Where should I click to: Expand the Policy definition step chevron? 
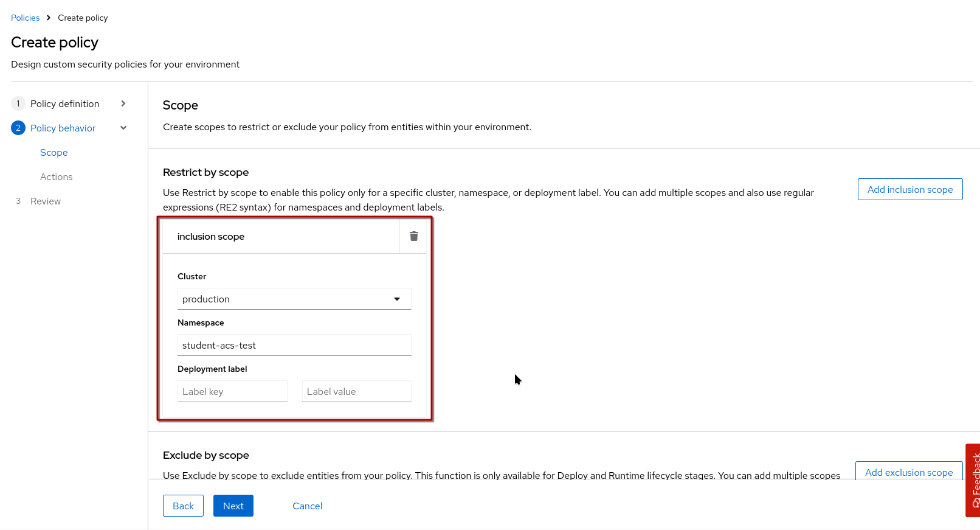(123, 103)
